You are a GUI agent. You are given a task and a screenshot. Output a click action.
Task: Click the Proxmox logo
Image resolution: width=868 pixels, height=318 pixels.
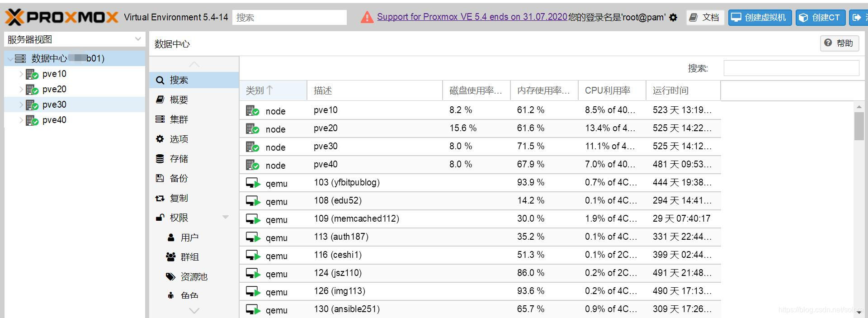click(x=62, y=17)
